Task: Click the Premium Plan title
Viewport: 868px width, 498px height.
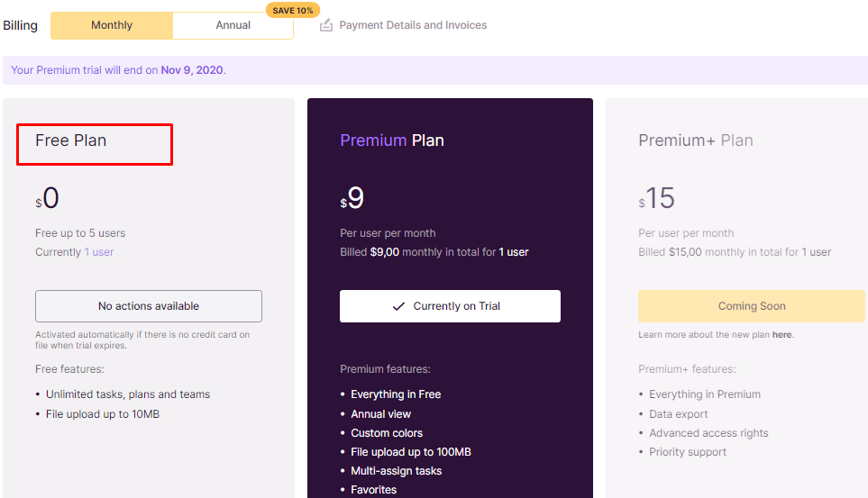Action: tap(392, 140)
